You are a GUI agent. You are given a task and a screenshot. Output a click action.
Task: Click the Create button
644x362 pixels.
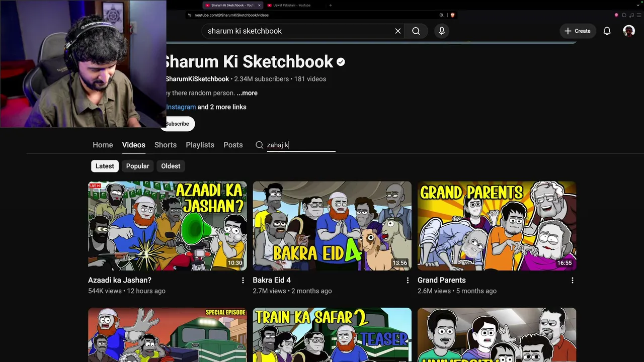click(x=578, y=31)
